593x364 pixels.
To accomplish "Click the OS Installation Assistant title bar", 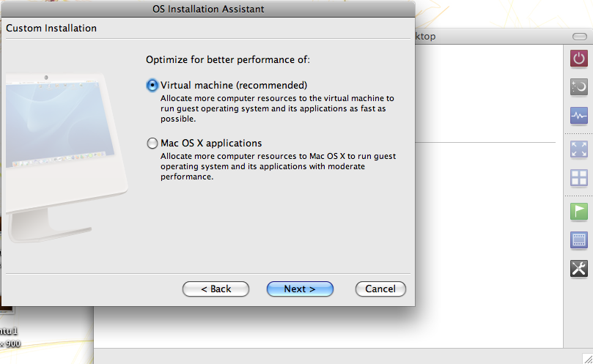I will coord(208,9).
